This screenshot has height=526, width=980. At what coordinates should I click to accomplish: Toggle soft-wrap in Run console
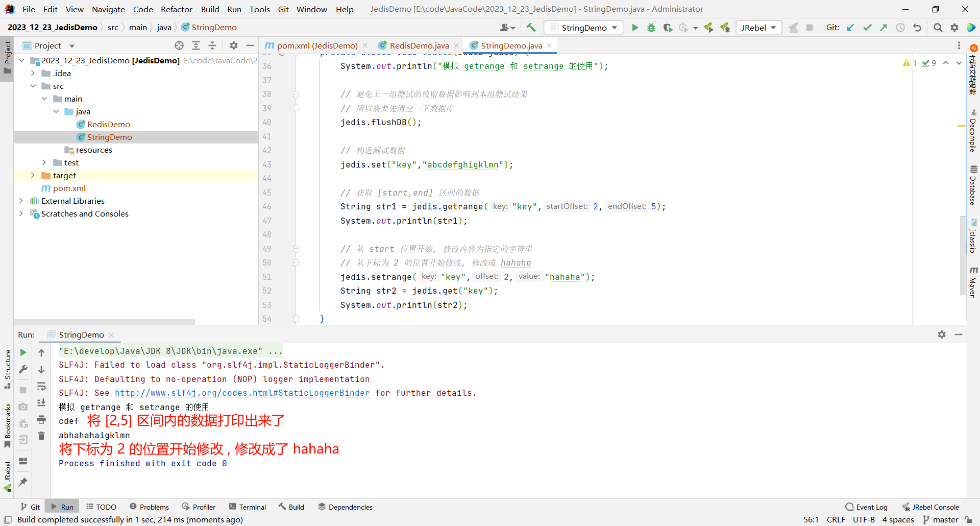pos(41,386)
